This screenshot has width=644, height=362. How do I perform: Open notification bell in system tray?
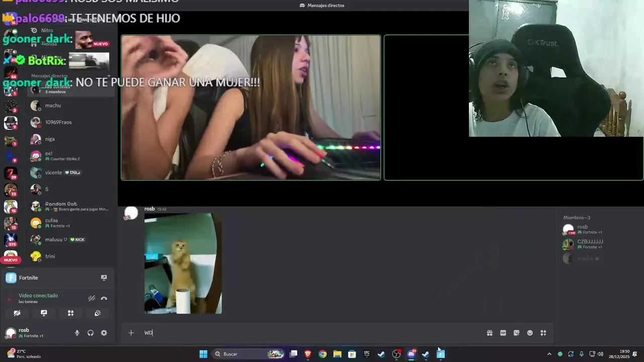[x=635, y=354]
